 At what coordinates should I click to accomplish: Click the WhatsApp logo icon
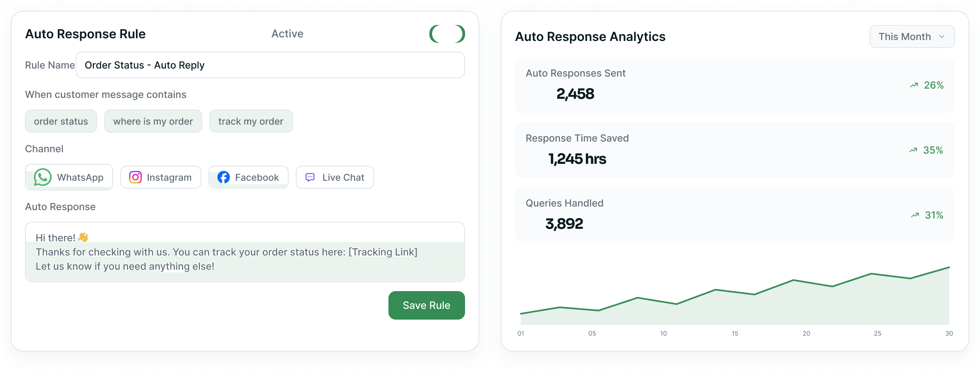click(x=42, y=177)
